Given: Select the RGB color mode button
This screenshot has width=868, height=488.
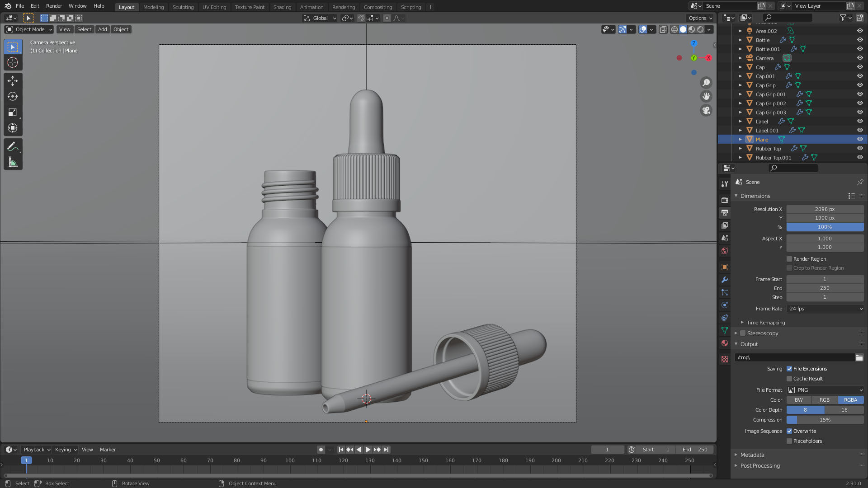Looking at the screenshot, I should (x=825, y=400).
